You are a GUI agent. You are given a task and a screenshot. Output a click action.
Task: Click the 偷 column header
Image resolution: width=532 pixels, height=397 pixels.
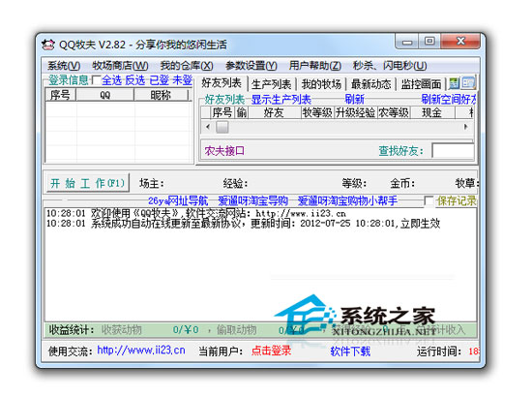pos(241,112)
